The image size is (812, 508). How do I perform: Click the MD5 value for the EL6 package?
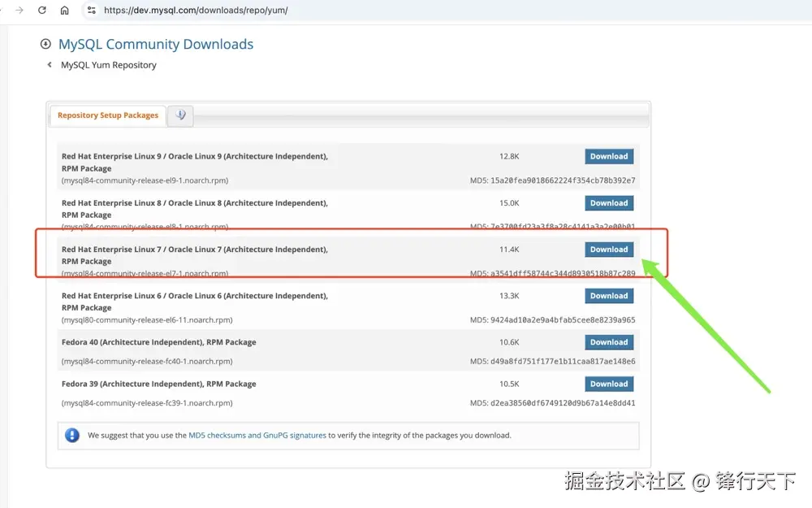tap(563, 319)
